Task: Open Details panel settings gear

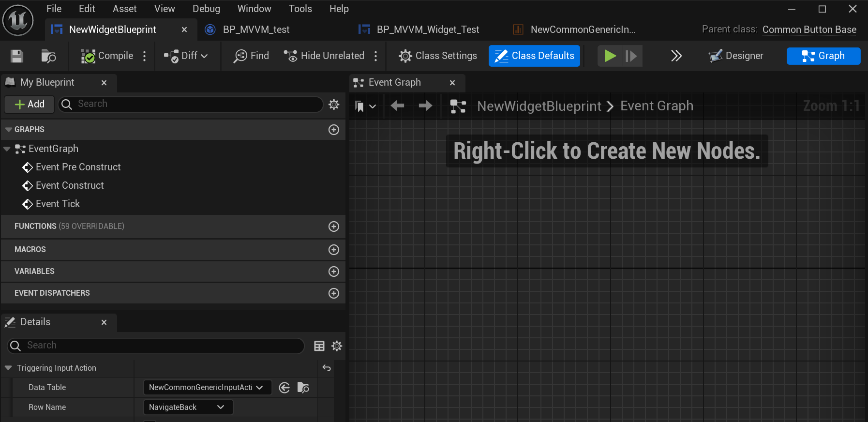Action: [x=337, y=346]
